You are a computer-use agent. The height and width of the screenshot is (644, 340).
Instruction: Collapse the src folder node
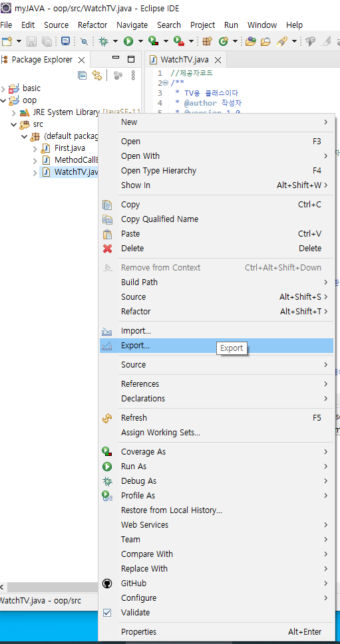(13, 124)
